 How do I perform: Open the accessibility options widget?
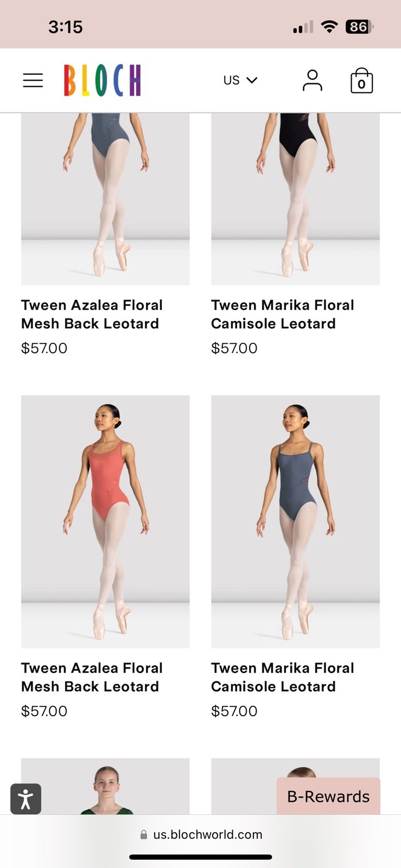(26, 799)
